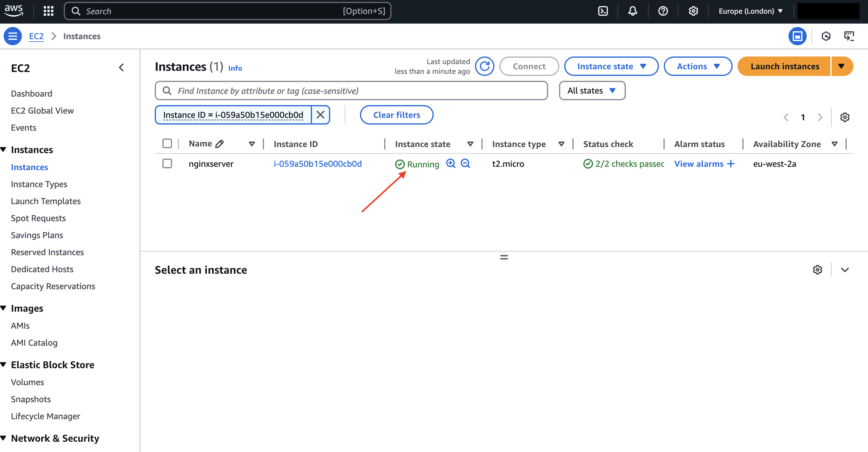Open Lifecycle Manager
868x452 pixels.
pos(46,416)
